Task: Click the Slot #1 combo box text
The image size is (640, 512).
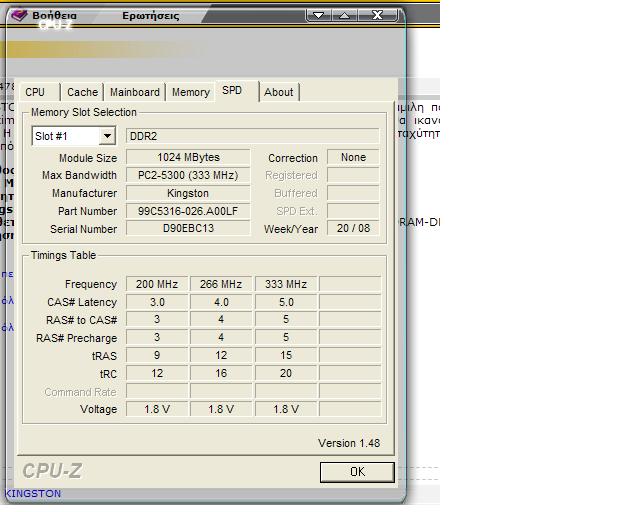Action: tap(51, 136)
